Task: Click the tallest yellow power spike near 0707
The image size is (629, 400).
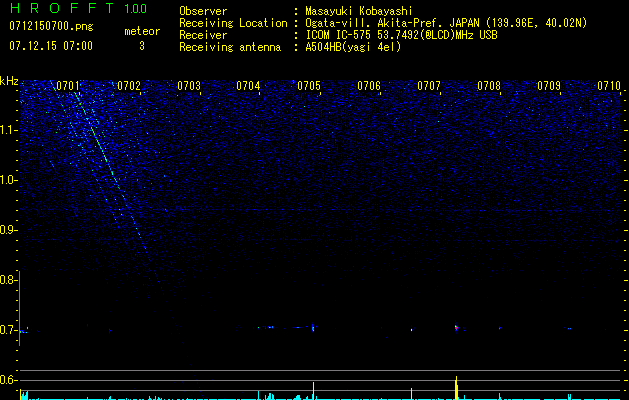Action: pos(456,388)
